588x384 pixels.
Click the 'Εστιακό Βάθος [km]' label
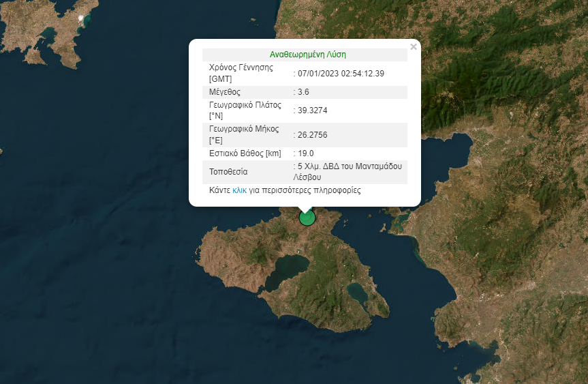click(x=245, y=153)
